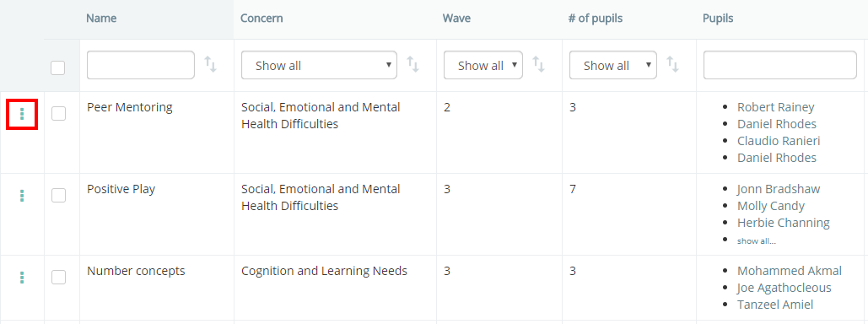Sort by Name using the arrows icon
This screenshot has height=324, width=868.
coord(210,65)
